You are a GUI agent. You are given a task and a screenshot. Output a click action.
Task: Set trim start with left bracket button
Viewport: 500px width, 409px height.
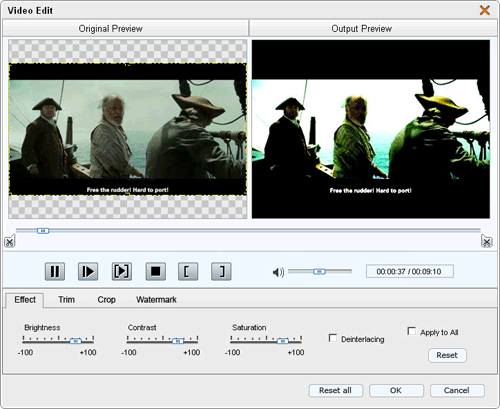point(188,271)
